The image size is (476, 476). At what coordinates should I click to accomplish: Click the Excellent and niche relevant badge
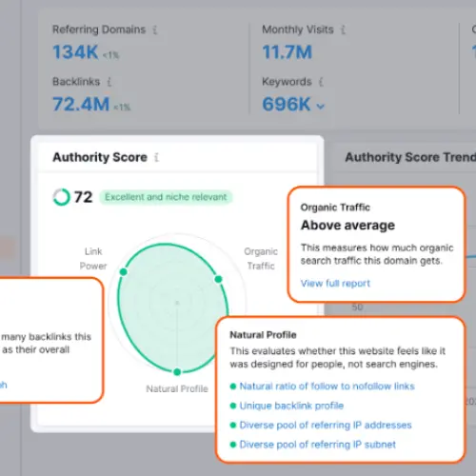tap(166, 197)
